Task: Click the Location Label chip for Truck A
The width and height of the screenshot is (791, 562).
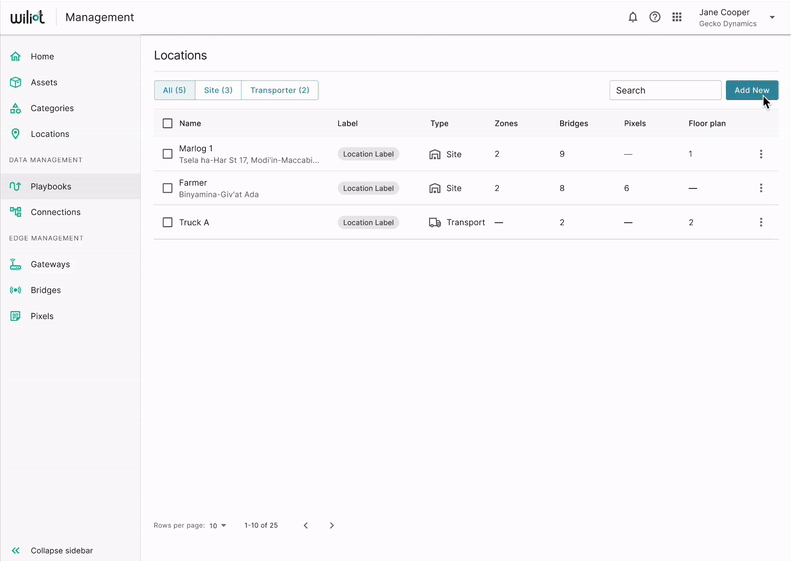Action: (x=368, y=222)
